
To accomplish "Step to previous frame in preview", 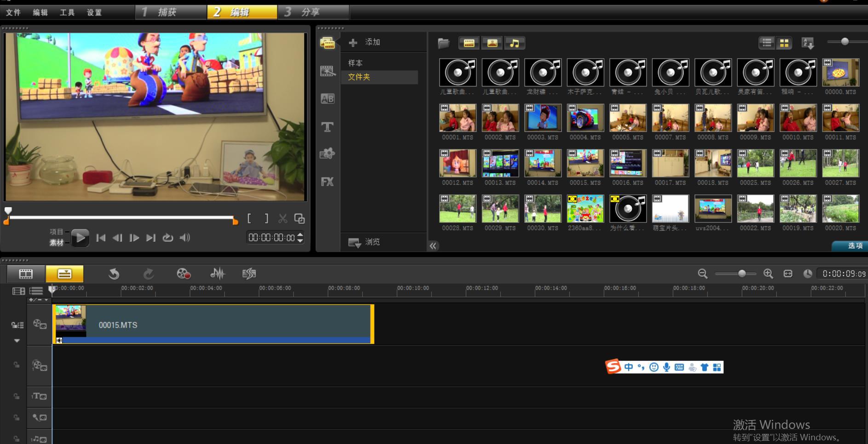I will [x=117, y=238].
